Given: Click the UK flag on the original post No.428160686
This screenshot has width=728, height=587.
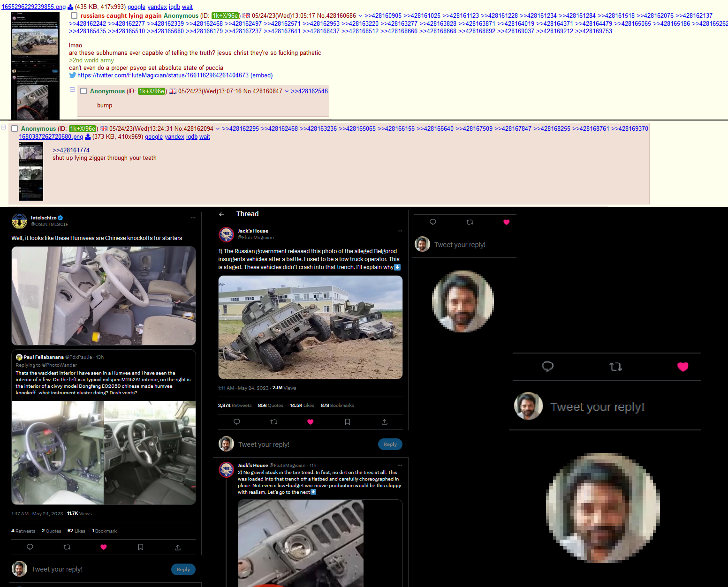Looking at the screenshot, I should [x=246, y=16].
